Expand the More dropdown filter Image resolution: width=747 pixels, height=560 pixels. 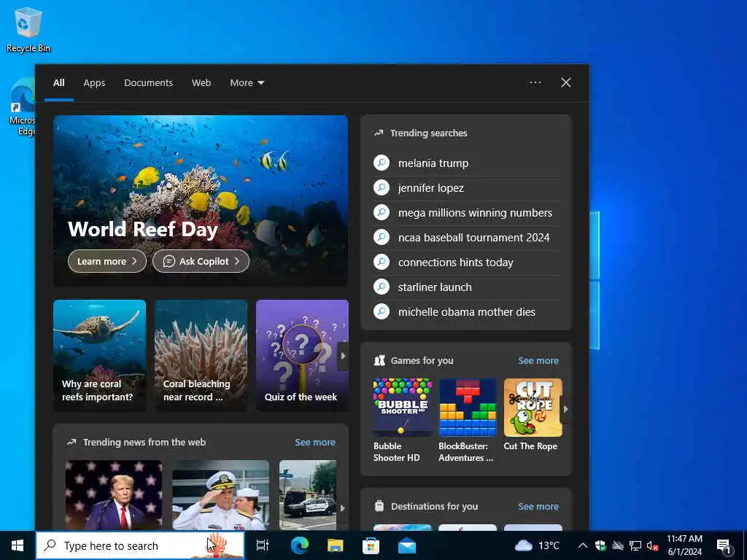pyautogui.click(x=247, y=82)
